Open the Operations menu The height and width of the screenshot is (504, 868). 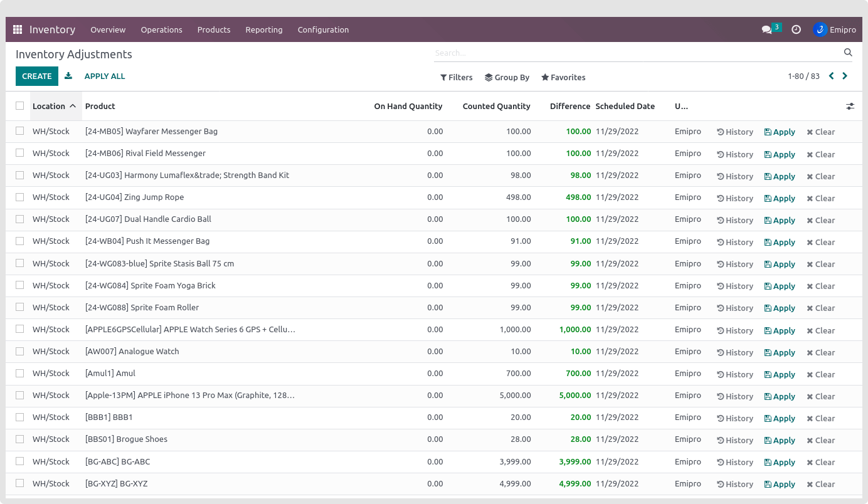[161, 29]
